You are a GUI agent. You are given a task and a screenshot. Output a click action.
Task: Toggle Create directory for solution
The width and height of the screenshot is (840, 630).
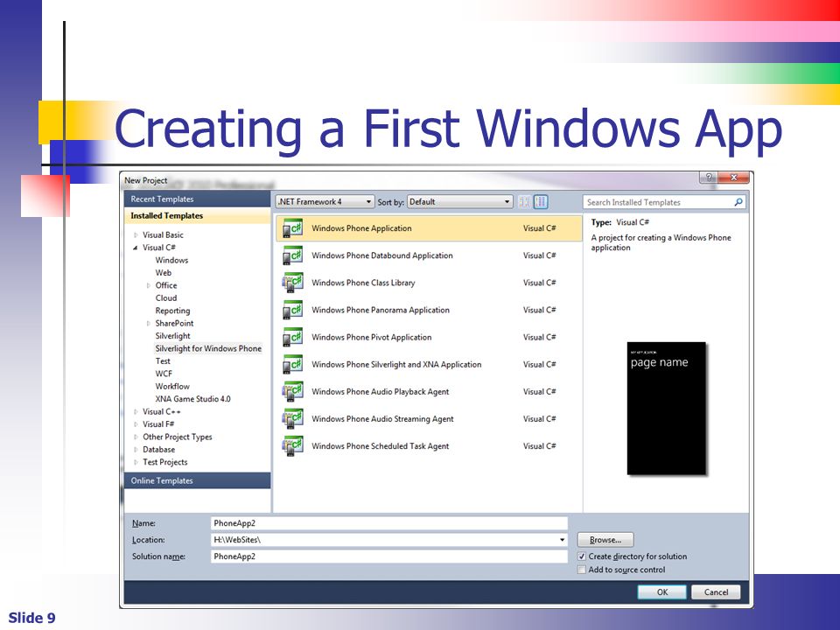coord(582,556)
